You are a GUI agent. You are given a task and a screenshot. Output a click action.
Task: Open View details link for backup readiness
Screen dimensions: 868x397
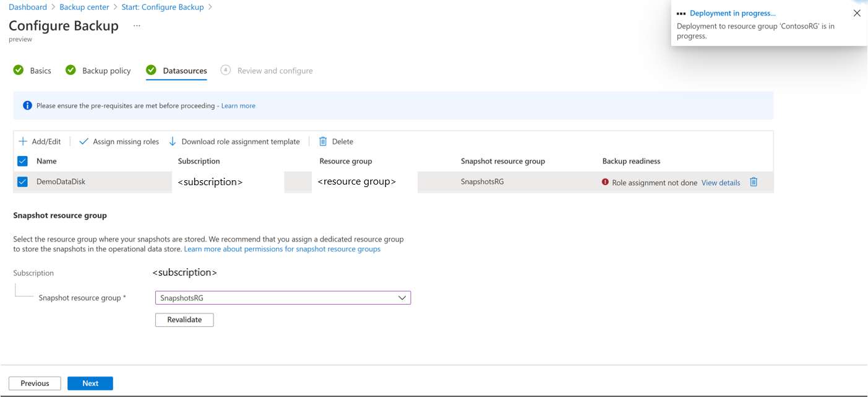[x=721, y=183]
